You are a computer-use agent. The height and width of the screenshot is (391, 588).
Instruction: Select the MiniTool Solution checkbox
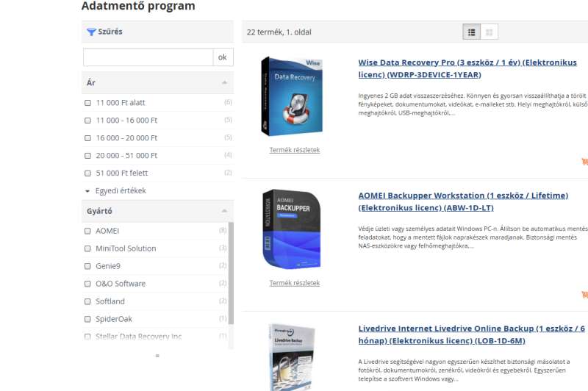pyautogui.click(x=88, y=248)
